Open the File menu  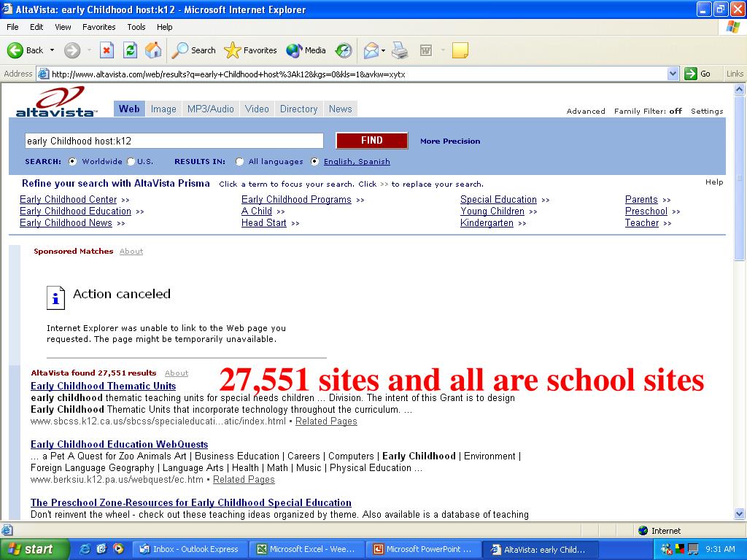click(12, 27)
